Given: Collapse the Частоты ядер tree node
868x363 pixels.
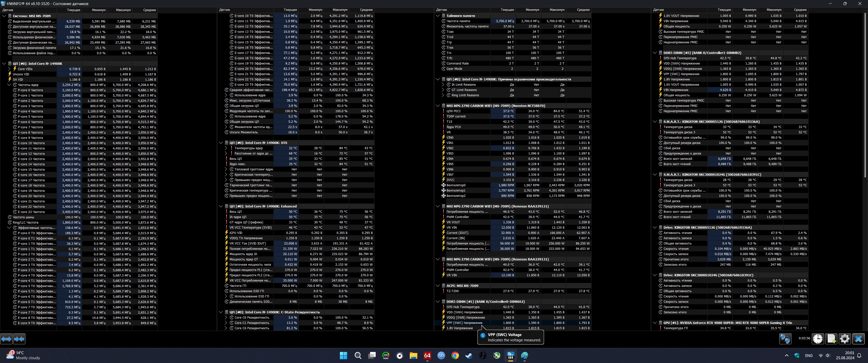Looking at the screenshot, I should [x=9, y=85].
